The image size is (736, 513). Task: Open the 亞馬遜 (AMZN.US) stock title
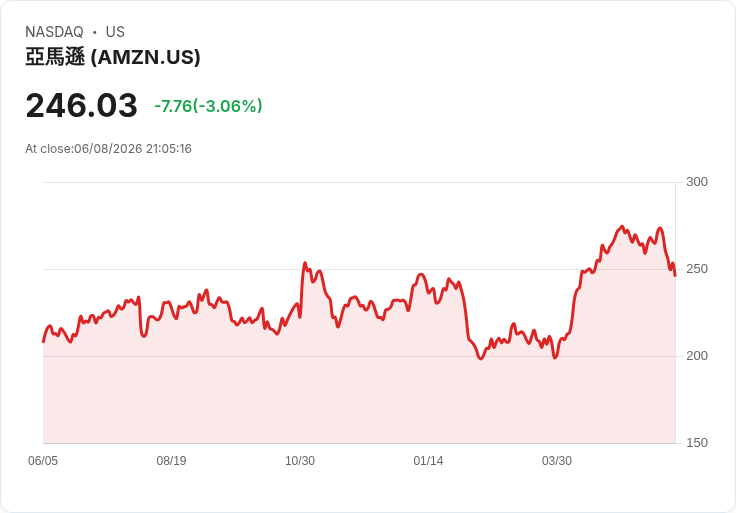click(113, 57)
